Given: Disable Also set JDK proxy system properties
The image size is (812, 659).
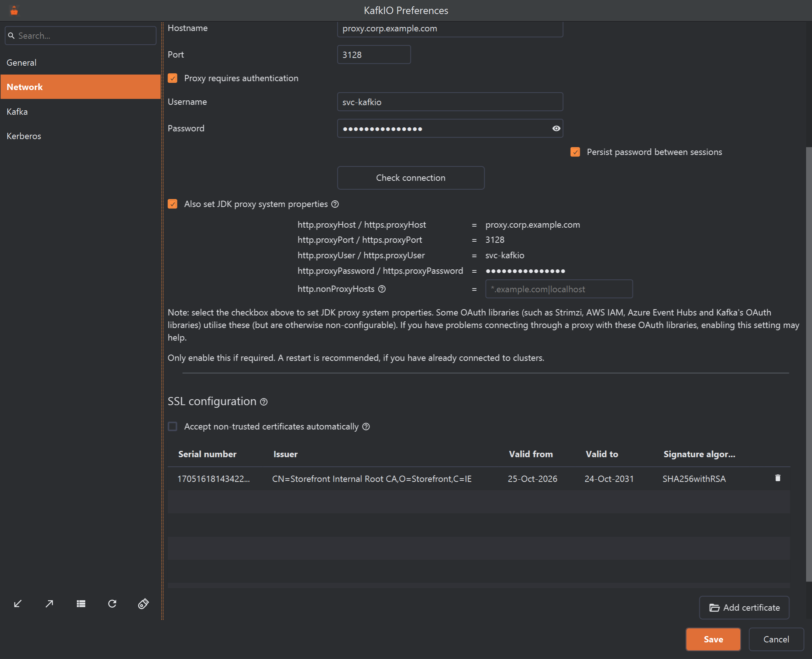Looking at the screenshot, I should [173, 204].
